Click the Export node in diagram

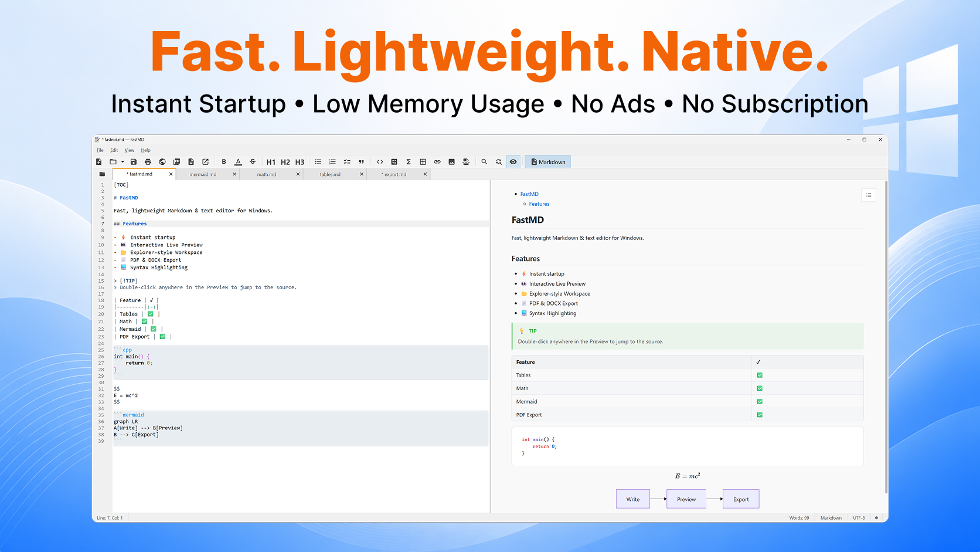pos(741,499)
